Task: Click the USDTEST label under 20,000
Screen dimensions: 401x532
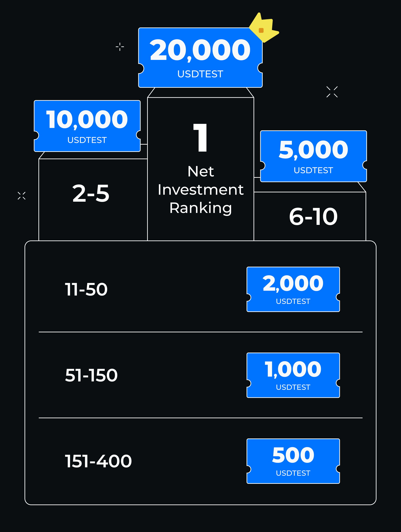Action: [200, 74]
